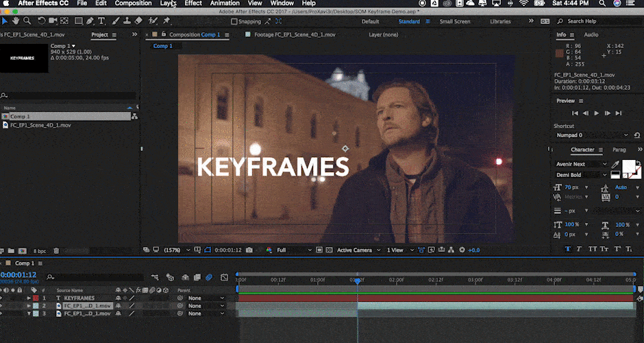Click the delete trash icon in Project panel

(x=56, y=251)
